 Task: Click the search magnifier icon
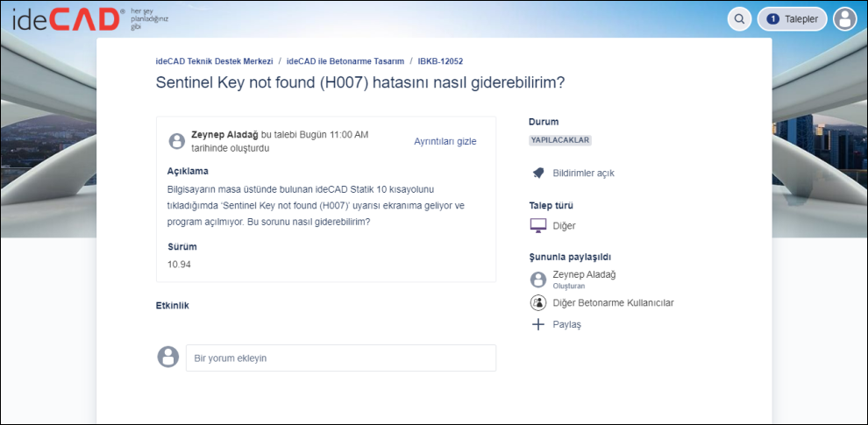(x=740, y=18)
